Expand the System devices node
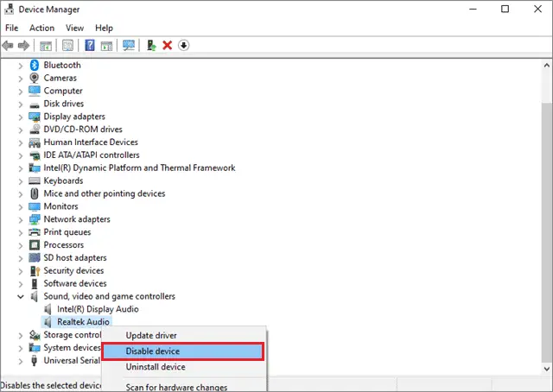The height and width of the screenshot is (392, 553). click(21, 348)
